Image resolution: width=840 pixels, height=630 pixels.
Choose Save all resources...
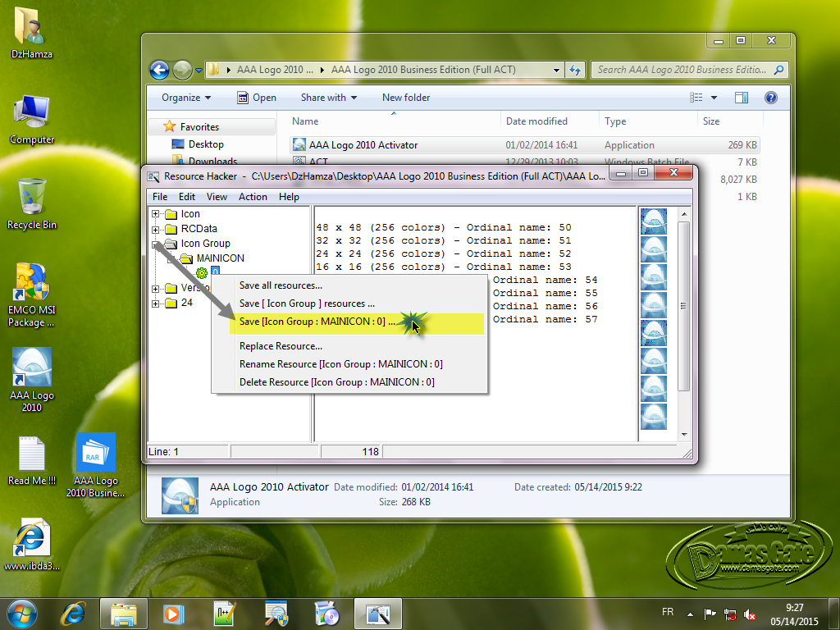click(349, 285)
